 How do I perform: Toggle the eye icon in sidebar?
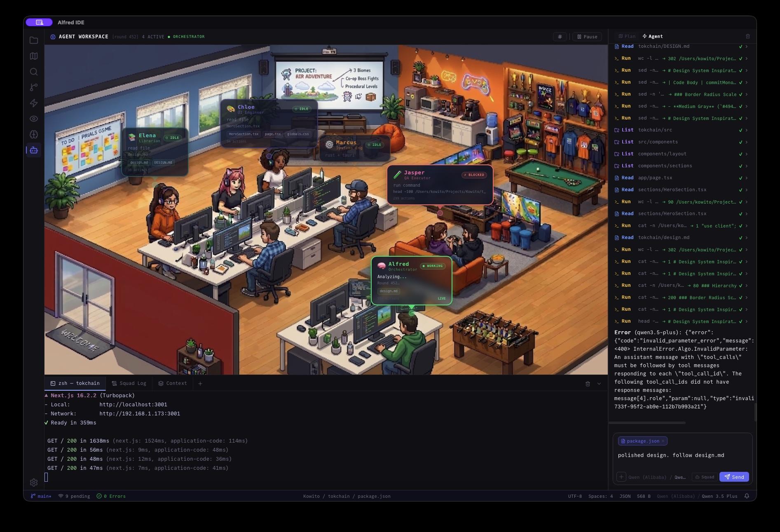click(x=34, y=119)
